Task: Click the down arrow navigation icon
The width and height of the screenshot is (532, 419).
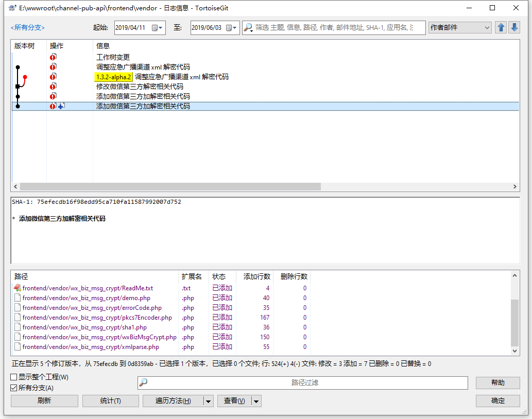Action: 514,28
